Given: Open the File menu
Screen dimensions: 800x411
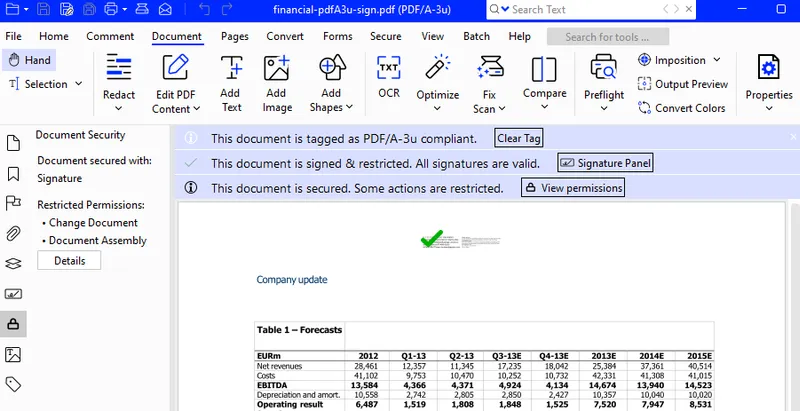Looking at the screenshot, I should 13,36.
